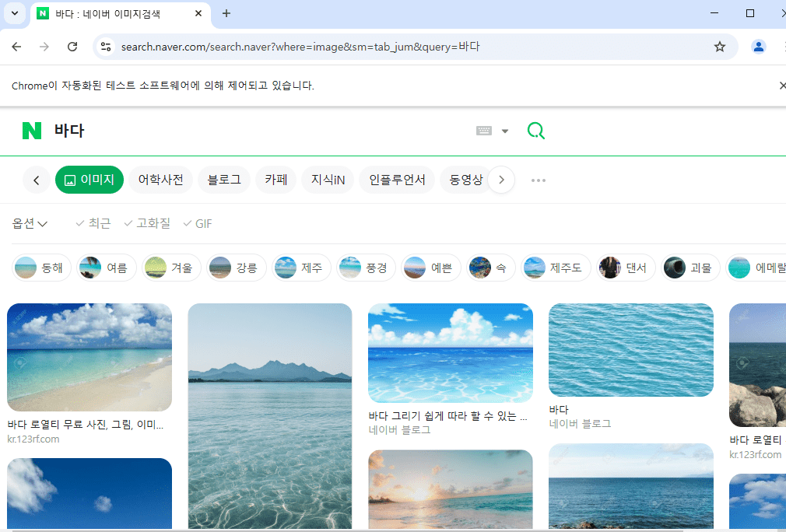This screenshot has width=786, height=532.
Task: Reload the current page
Action: click(x=72, y=47)
